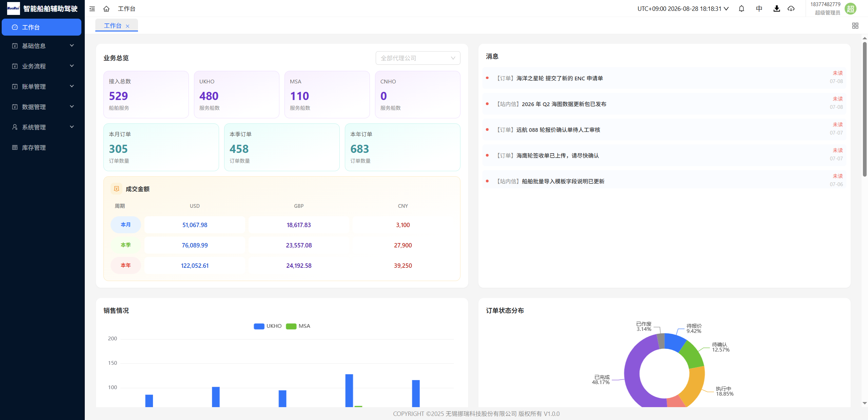Click the 成交金额 orange icon
This screenshot has width=868, height=420.
116,189
